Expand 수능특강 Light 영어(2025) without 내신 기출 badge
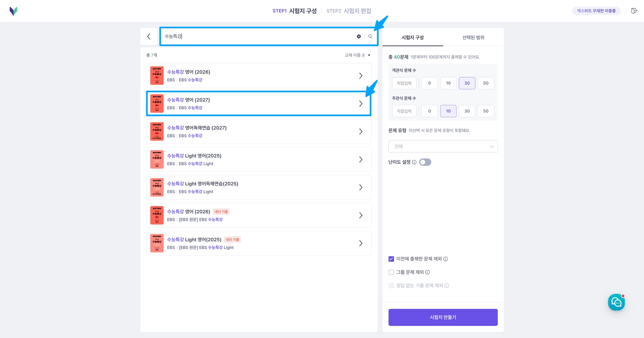The image size is (644, 338). pyautogui.click(x=361, y=160)
